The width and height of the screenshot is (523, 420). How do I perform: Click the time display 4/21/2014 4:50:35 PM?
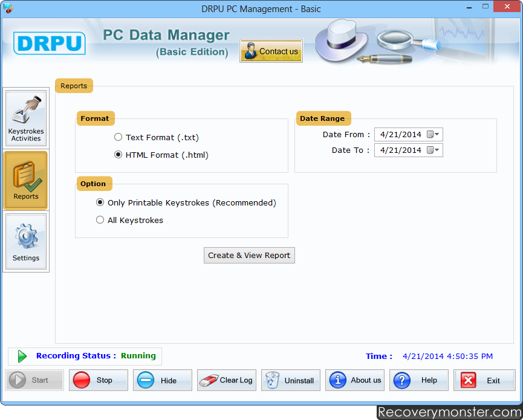click(x=447, y=357)
